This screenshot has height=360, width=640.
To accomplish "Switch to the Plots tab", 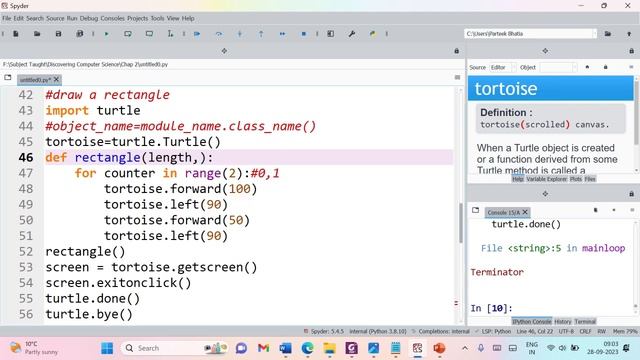I will (x=576, y=179).
